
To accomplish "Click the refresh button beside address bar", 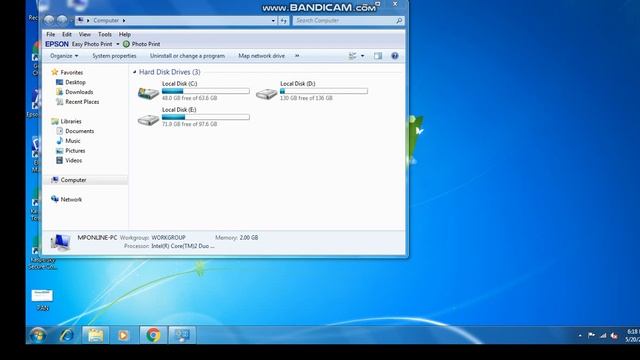I will click(284, 20).
